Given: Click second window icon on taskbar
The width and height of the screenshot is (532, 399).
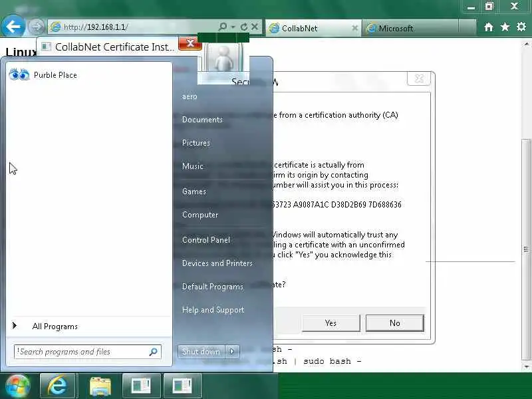Looking at the screenshot, I should [x=182, y=386].
